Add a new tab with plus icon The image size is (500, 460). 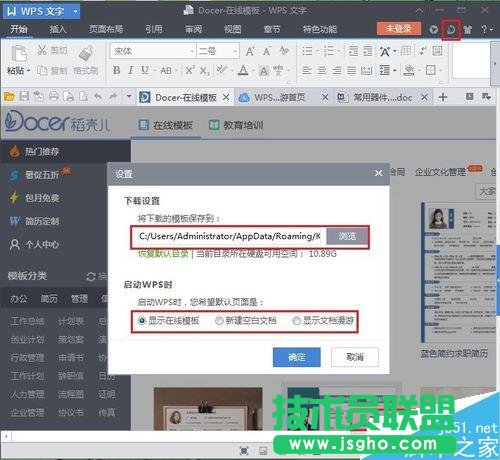pyautogui.click(x=443, y=97)
